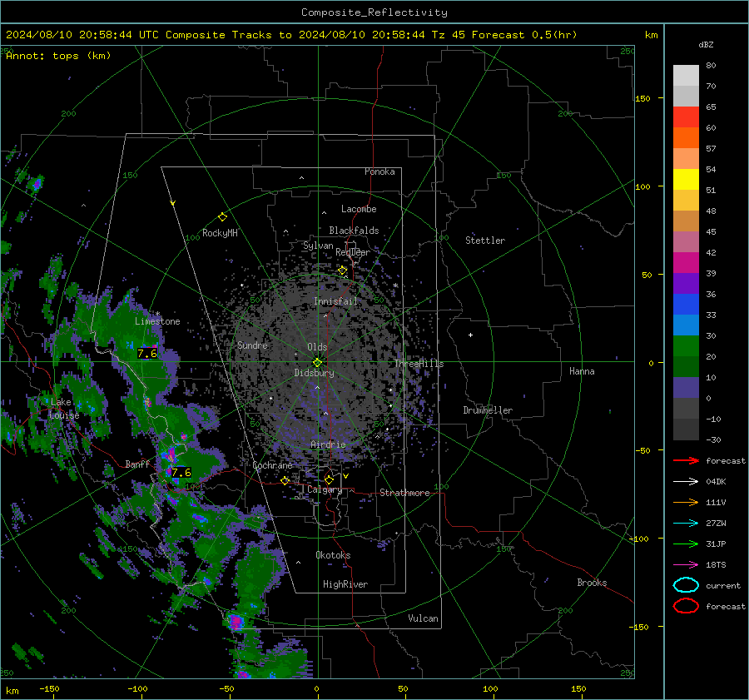The image size is (749, 700).
Task: Click the UTC Composite Tracks timestamp header
Action: click(291, 35)
